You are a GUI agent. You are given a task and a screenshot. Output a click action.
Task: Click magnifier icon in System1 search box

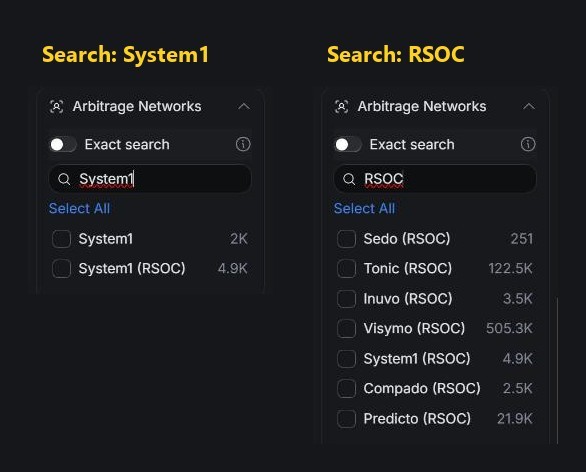click(x=64, y=179)
